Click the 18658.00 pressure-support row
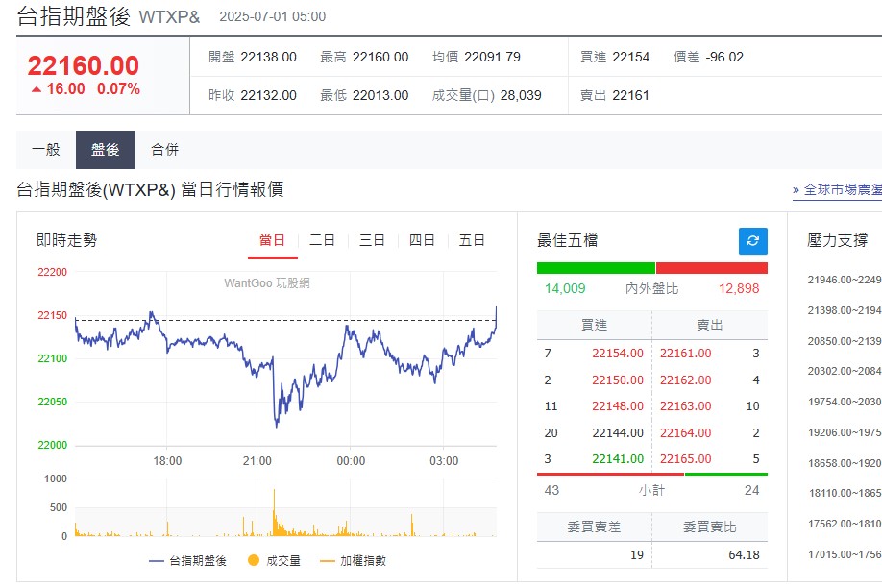The image size is (882, 588). pos(845,464)
